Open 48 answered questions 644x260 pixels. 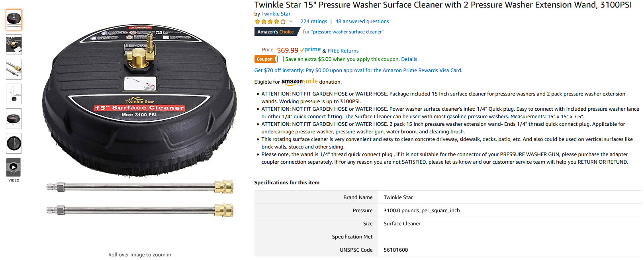362,22
